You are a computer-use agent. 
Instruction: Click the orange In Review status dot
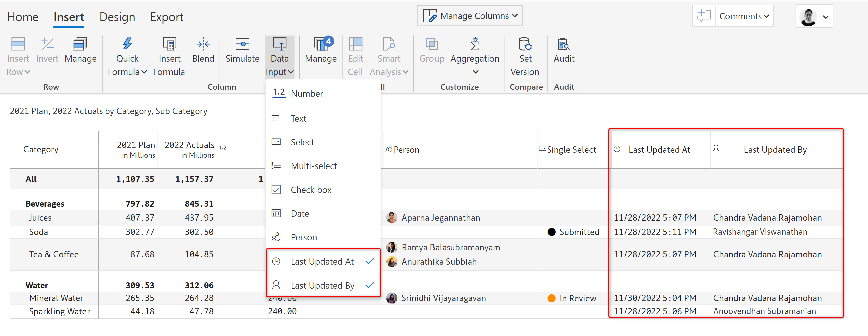pos(551,298)
